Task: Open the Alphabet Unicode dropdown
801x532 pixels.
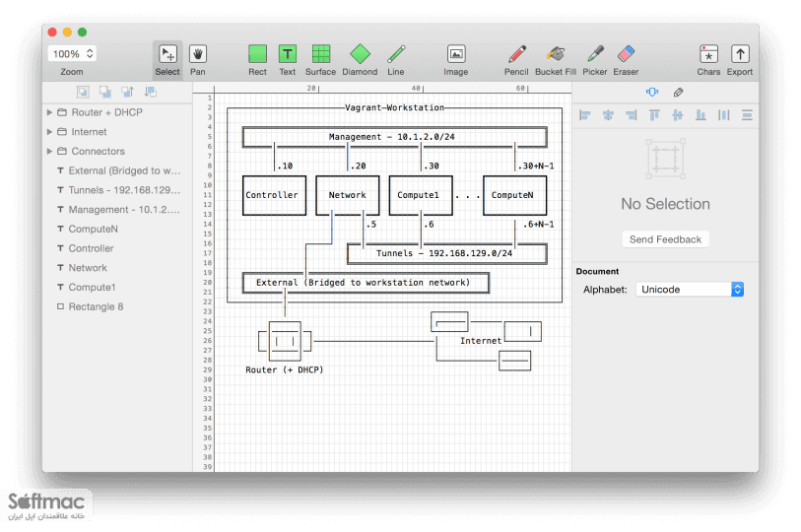Action: pyautogui.click(x=690, y=290)
